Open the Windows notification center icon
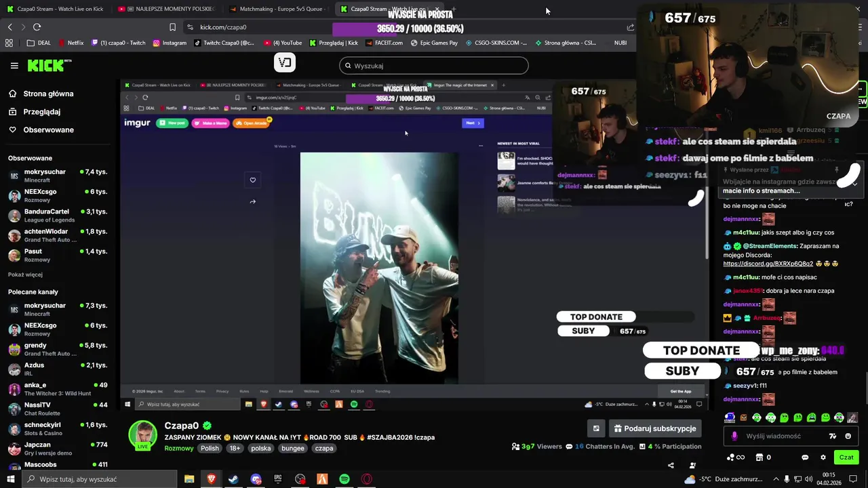 [854, 479]
